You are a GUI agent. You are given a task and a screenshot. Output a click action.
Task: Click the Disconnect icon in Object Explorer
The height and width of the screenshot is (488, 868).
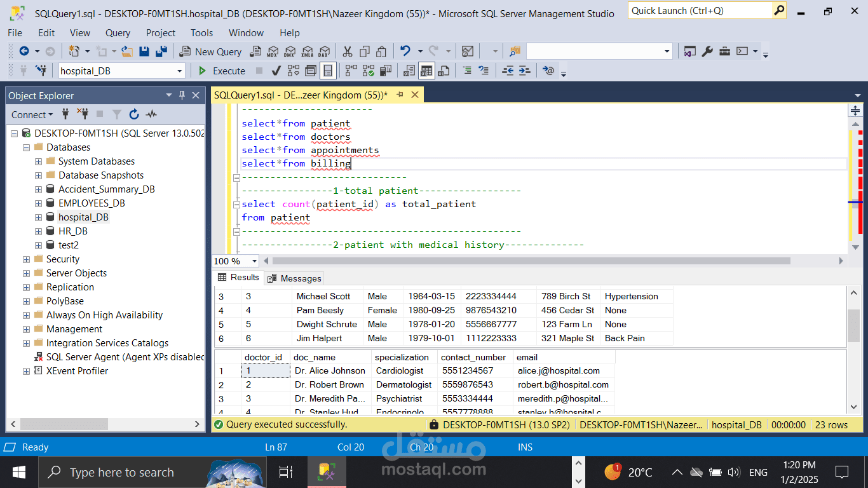coord(83,114)
